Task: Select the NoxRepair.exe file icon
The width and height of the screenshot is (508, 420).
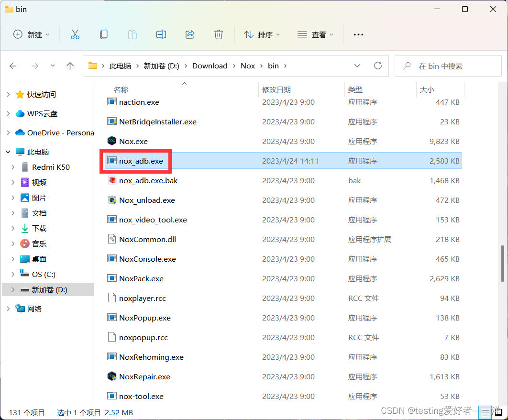Action: pyautogui.click(x=112, y=376)
